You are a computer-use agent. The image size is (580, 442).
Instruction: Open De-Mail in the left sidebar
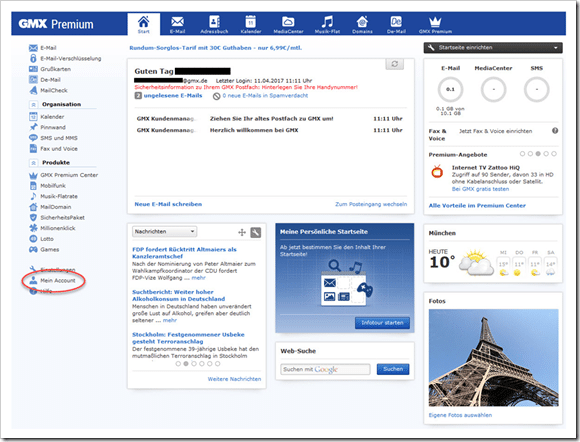tap(44, 80)
